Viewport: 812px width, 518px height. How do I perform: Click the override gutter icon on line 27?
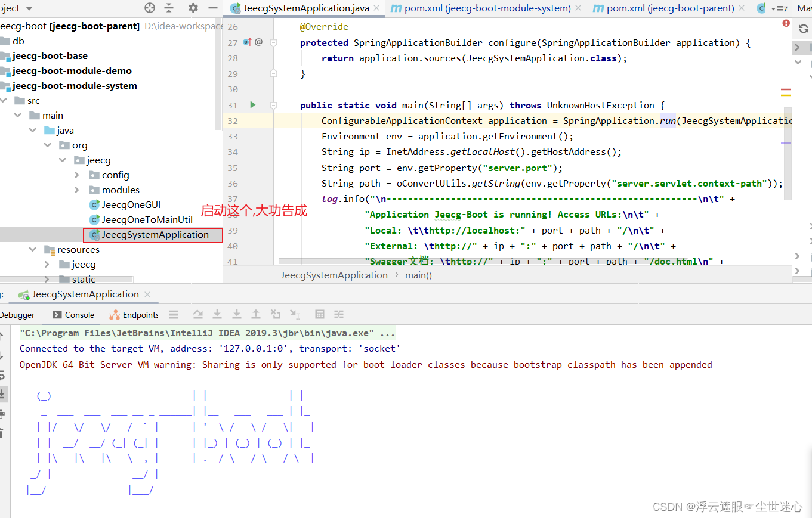coord(248,42)
